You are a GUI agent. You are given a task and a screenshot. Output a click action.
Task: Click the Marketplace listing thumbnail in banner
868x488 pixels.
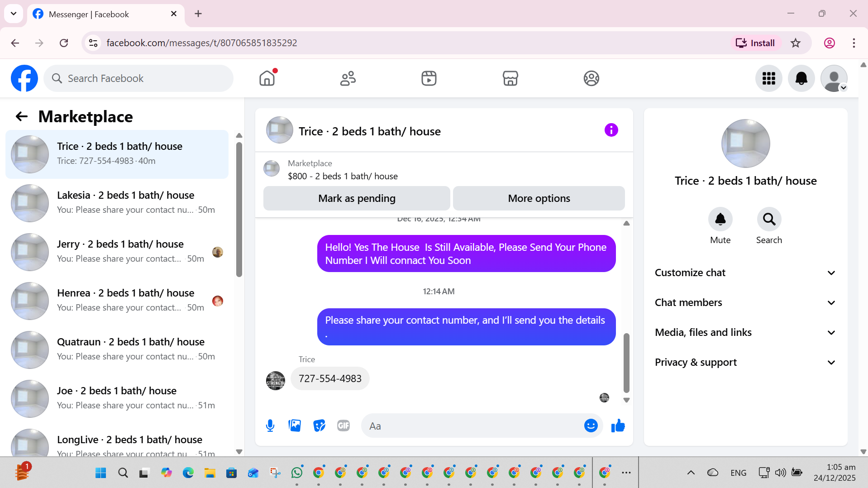(272, 168)
